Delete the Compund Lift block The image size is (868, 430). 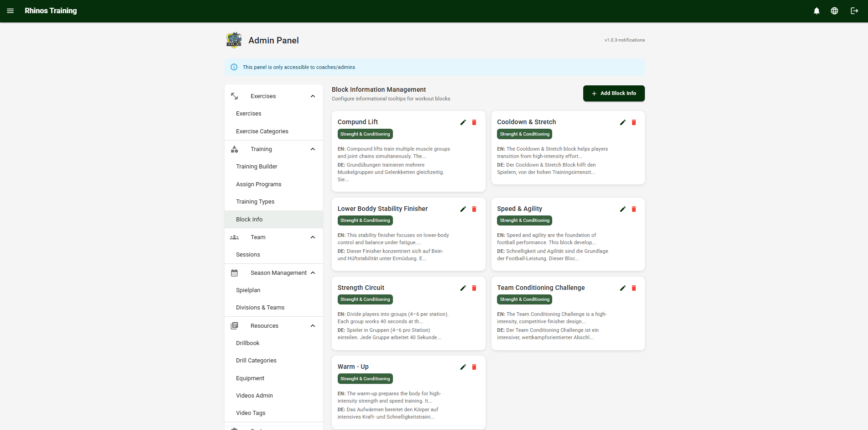click(x=474, y=122)
